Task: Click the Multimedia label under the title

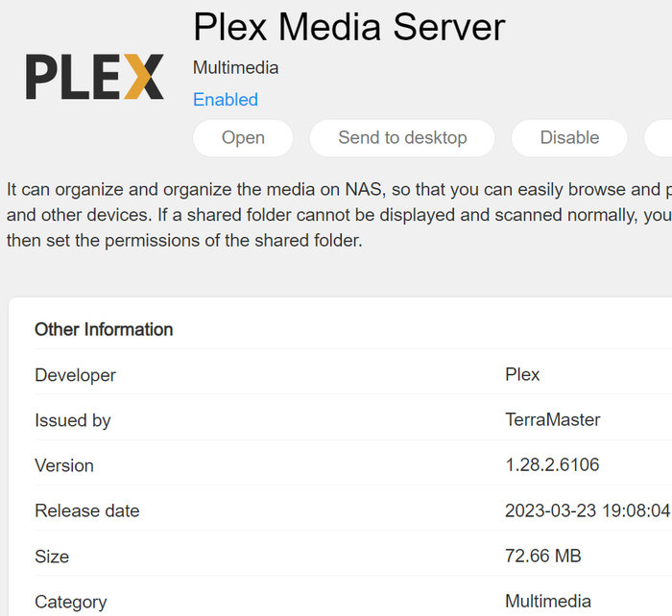Action: tap(236, 68)
